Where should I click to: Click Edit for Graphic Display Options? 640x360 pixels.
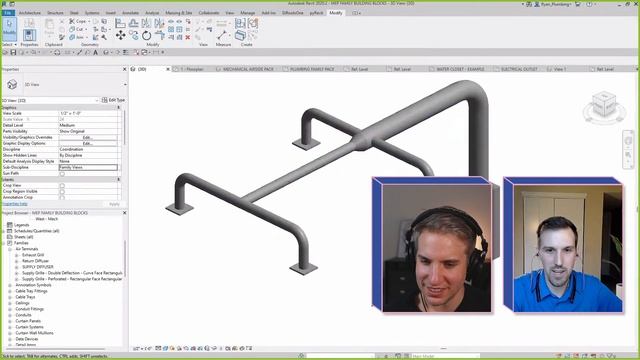[88, 143]
